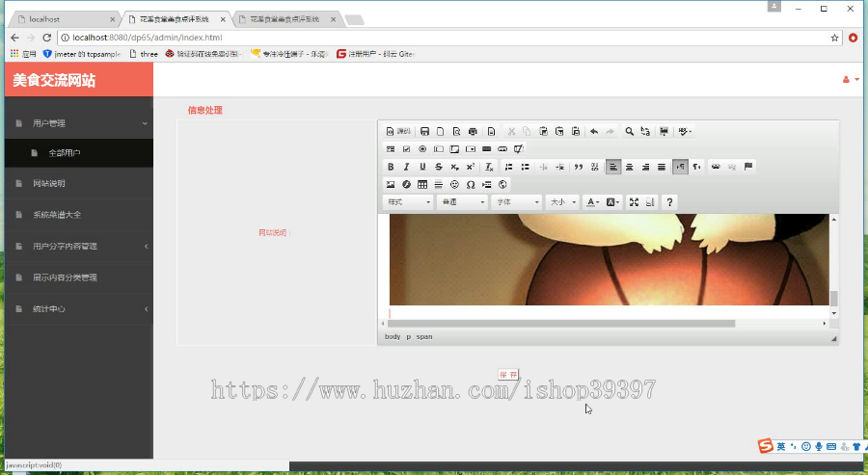Image resolution: width=868 pixels, height=475 pixels.
Task: Click Paste as plain text icon
Action: pyautogui.click(x=559, y=132)
